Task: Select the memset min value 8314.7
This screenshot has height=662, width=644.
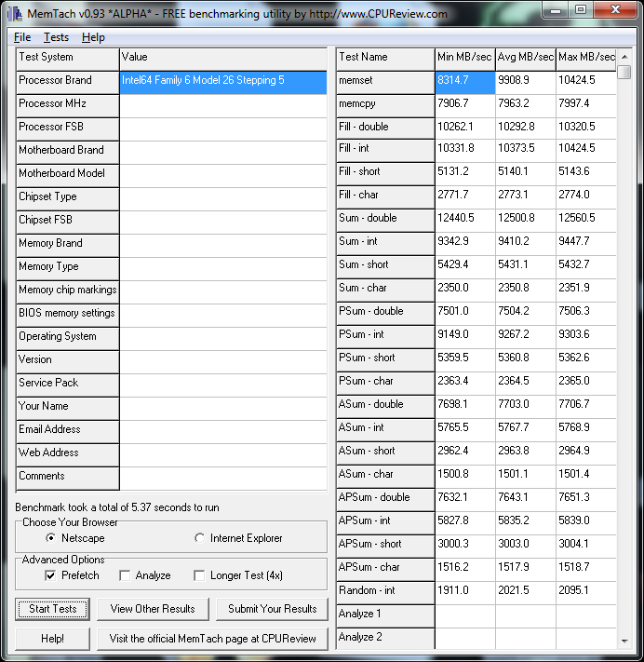Action: [465, 82]
